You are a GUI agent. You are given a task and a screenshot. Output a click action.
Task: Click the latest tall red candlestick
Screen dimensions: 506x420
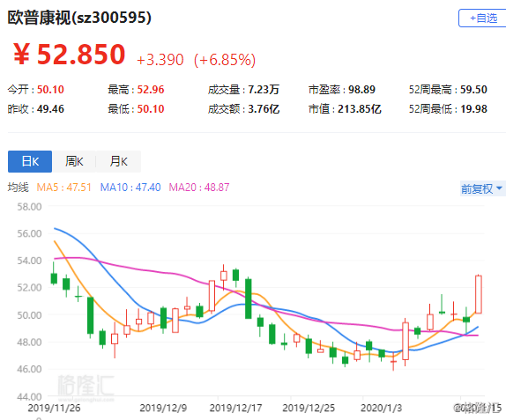[479, 294]
